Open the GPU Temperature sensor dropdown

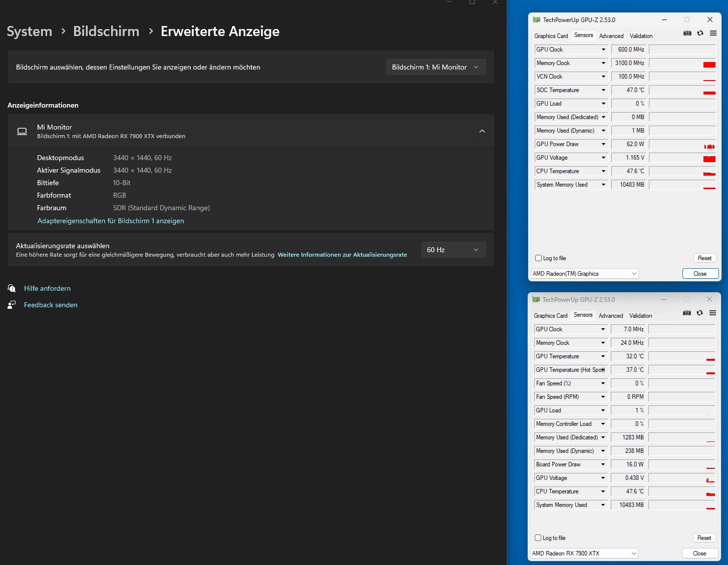click(x=603, y=356)
